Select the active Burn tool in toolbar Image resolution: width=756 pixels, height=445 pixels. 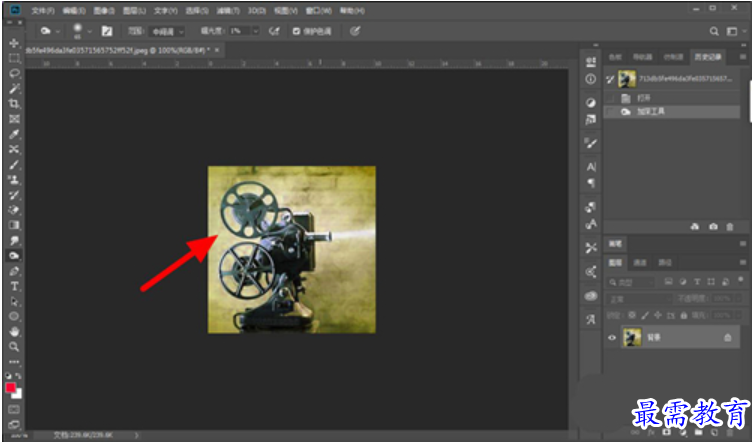click(x=14, y=256)
